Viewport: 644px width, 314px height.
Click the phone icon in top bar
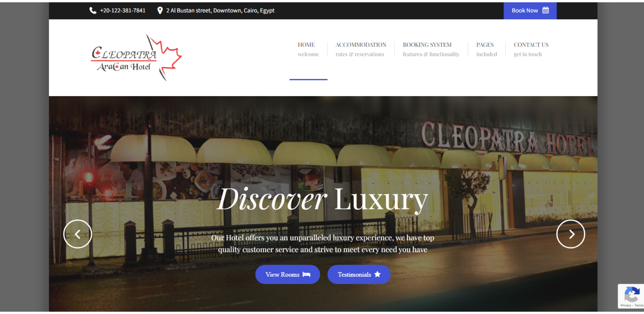tap(93, 11)
